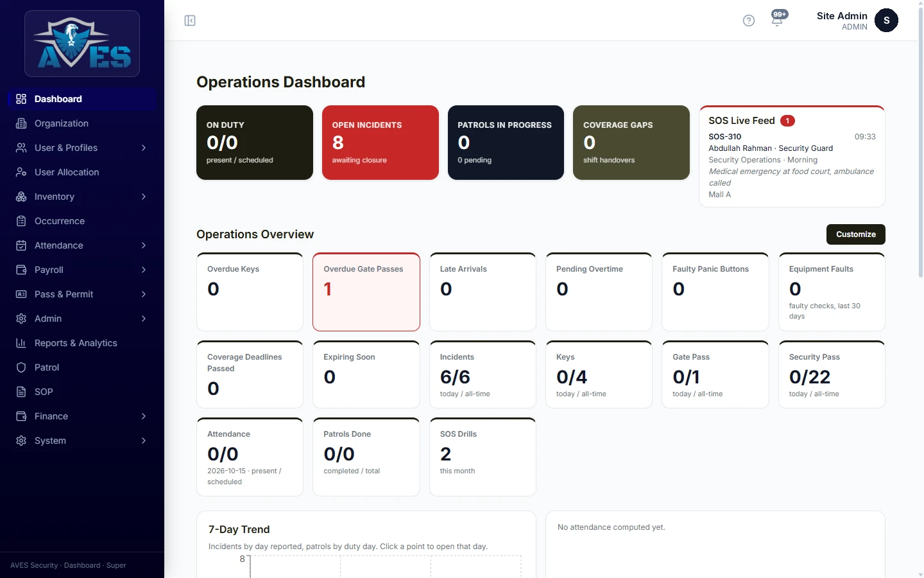
Task: Click the Reports & Analytics chart icon
Action: click(x=21, y=343)
